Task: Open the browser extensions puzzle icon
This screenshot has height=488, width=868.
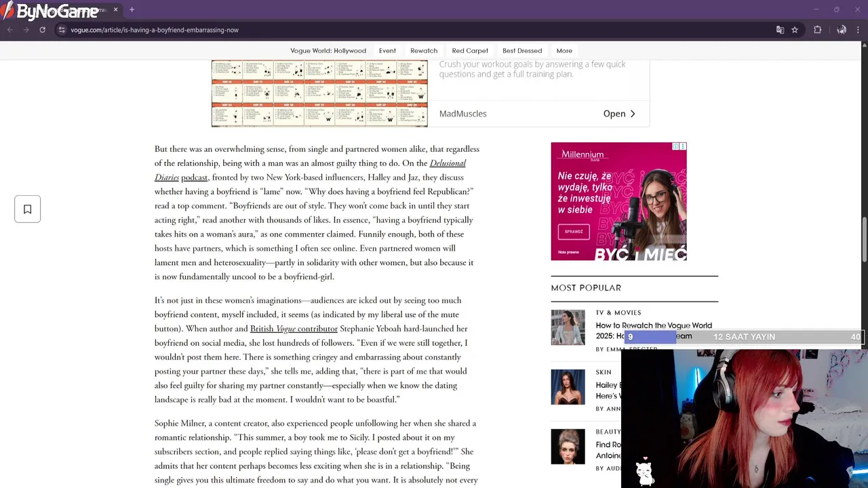Action: 817,30
